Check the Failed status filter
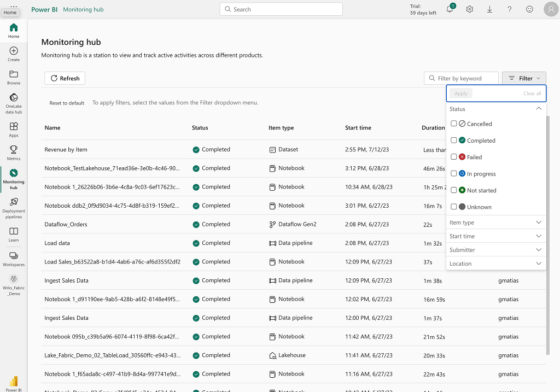This screenshot has width=560, height=392. [x=453, y=157]
